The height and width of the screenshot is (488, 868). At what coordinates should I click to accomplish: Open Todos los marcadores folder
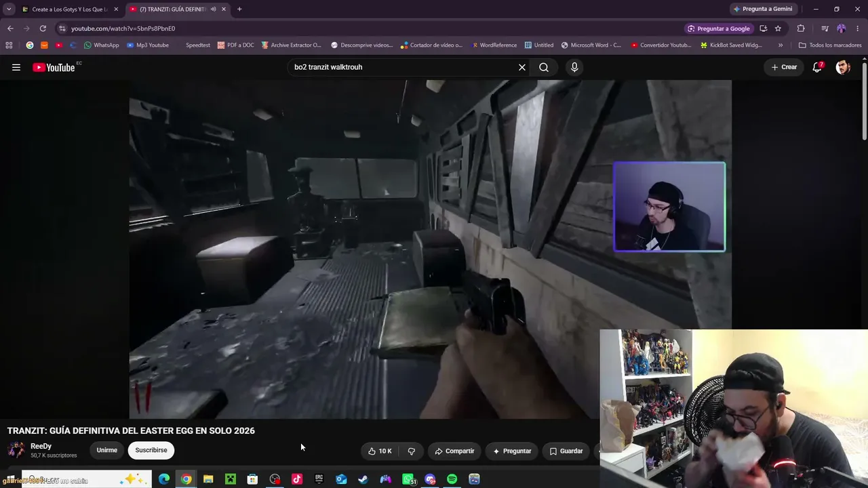830,45
